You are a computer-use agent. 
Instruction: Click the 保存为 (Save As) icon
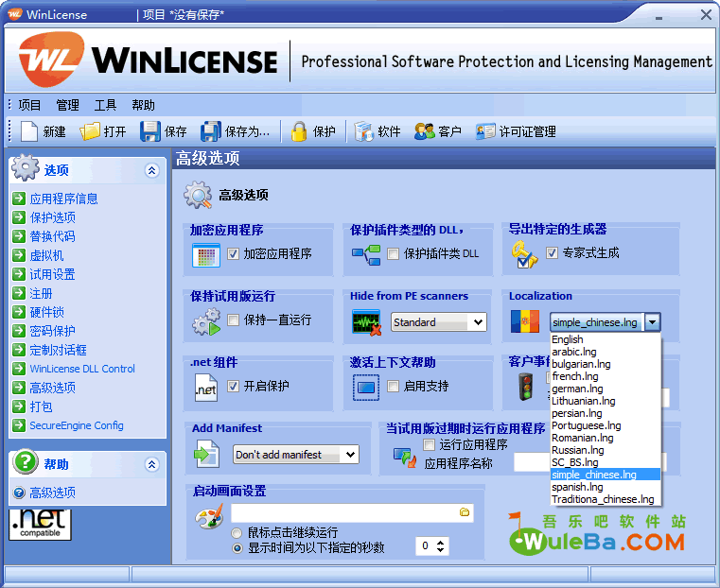[x=211, y=131]
